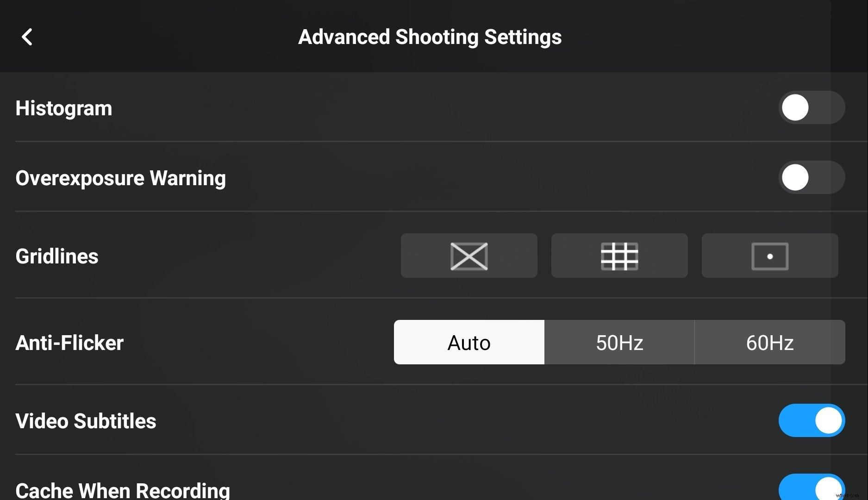The image size is (868, 500).
Task: Deselect the currently active gridline overlay
Action: 468,256
